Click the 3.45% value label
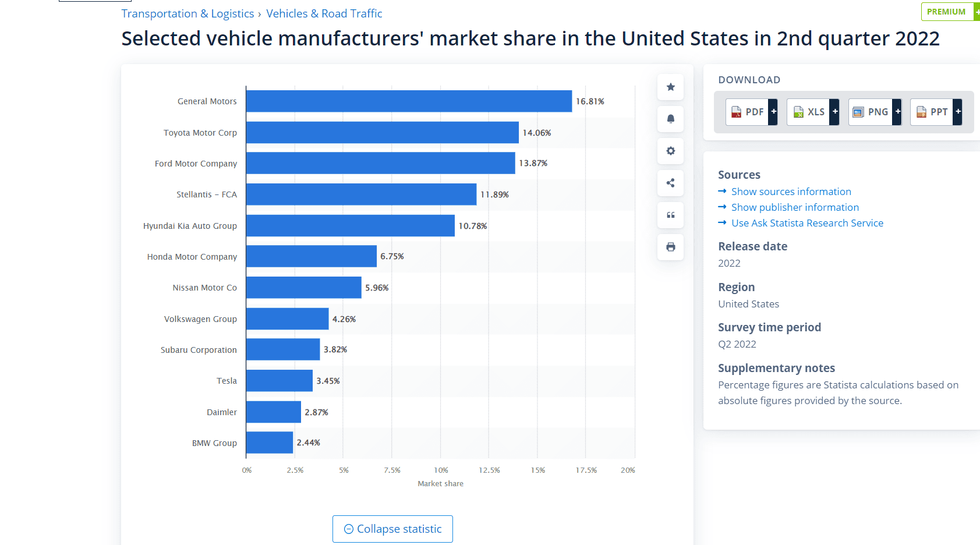 (328, 381)
